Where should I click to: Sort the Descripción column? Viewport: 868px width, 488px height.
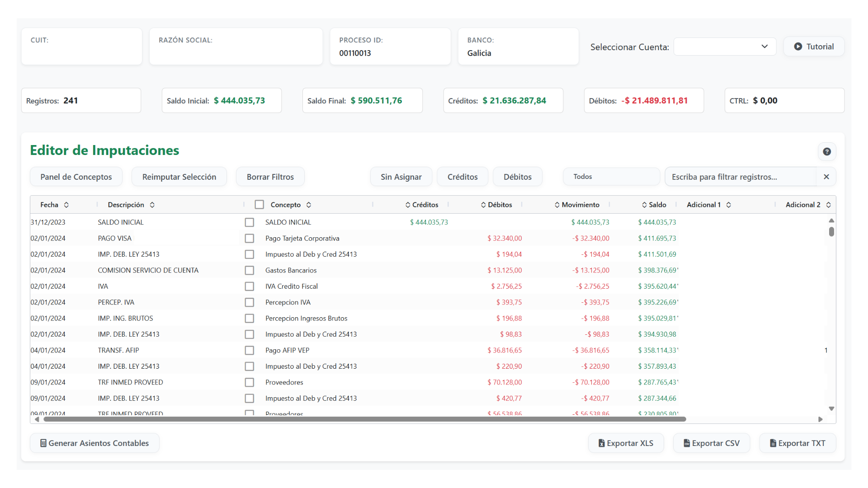152,205
